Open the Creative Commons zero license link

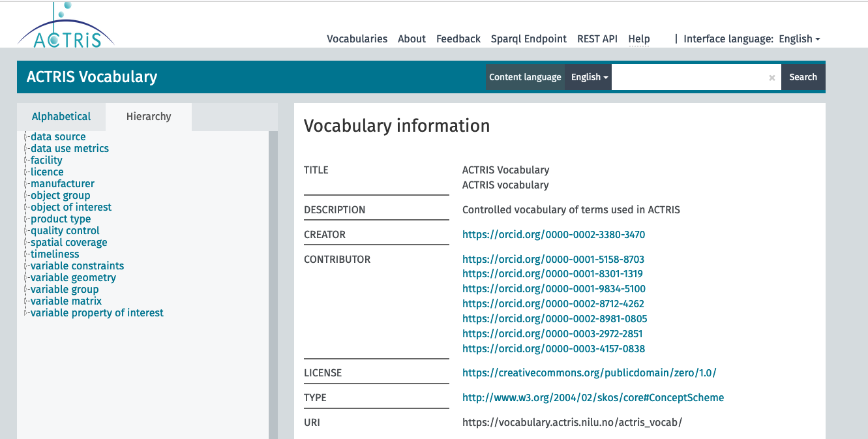[590, 373]
